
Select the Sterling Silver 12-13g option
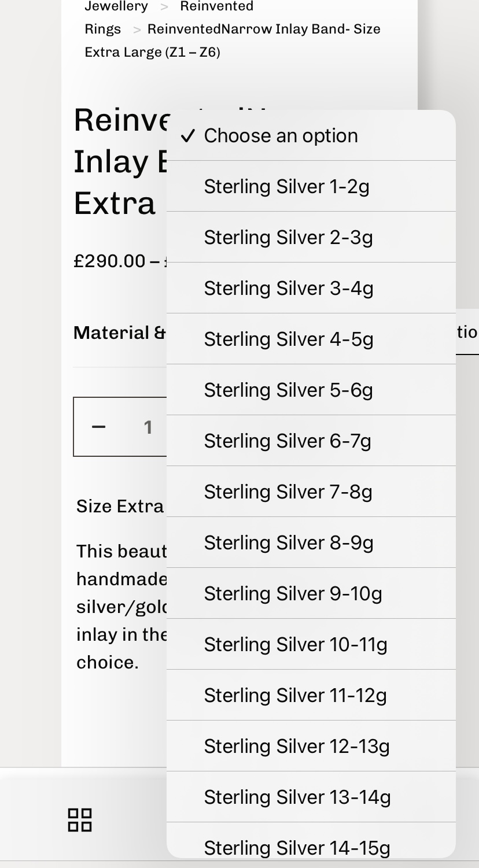(296, 747)
